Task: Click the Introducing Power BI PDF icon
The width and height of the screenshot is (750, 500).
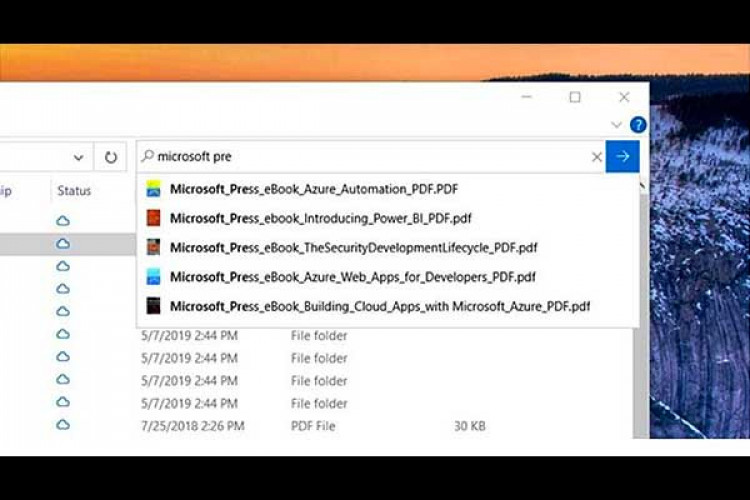Action: (153, 218)
